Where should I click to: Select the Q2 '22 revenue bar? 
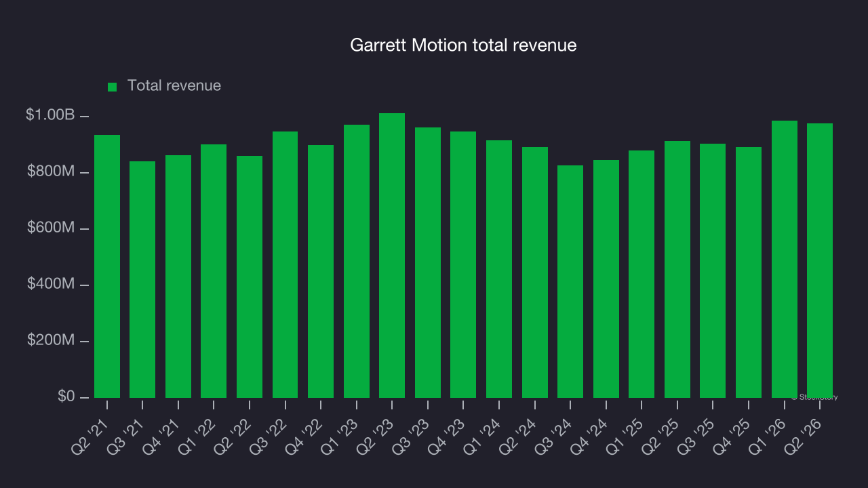[x=250, y=277]
